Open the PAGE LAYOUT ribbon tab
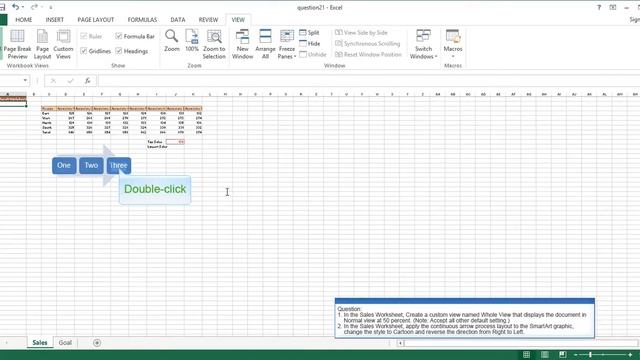Screen dimensions: 640x360 (x=96, y=20)
